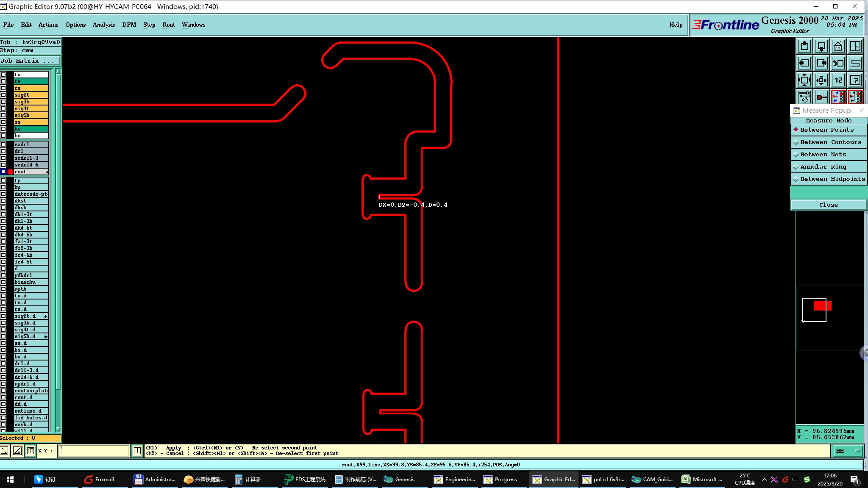The height and width of the screenshot is (488, 868).
Task: Open the DFM menu
Action: click(x=129, y=25)
